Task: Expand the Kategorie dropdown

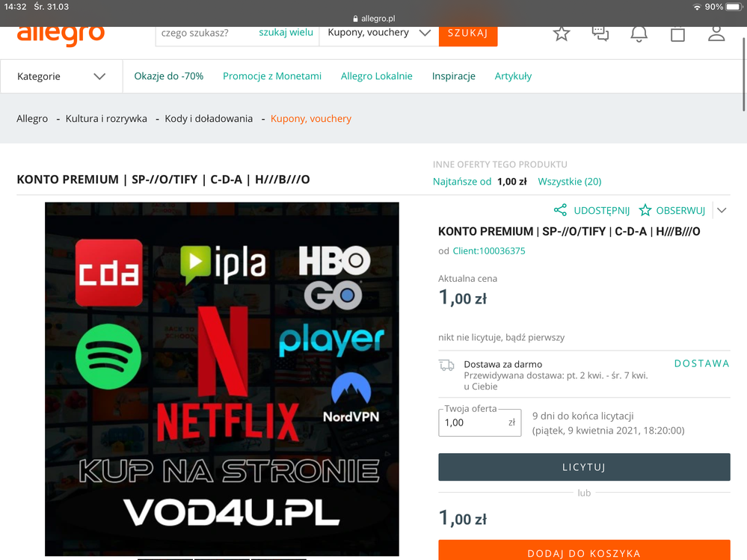Action: pyautogui.click(x=61, y=76)
